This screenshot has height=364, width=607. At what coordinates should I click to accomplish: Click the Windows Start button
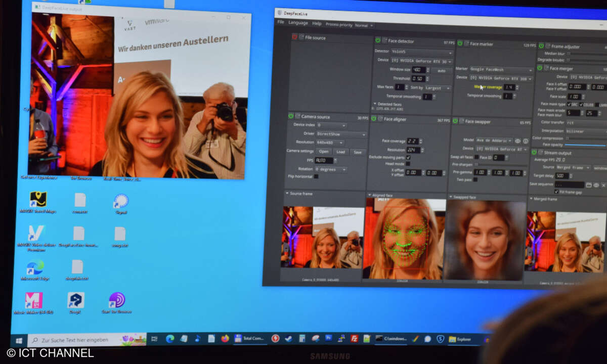click(19, 340)
